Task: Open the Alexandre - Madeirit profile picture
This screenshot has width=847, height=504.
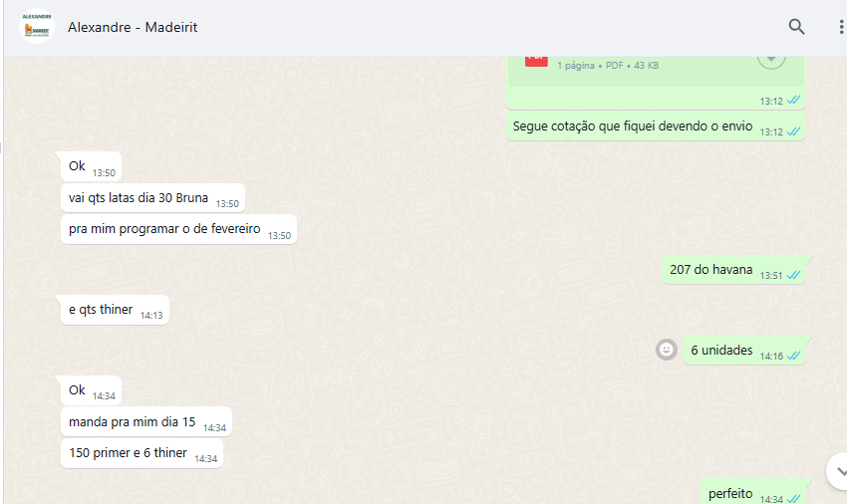Action: coord(37,26)
